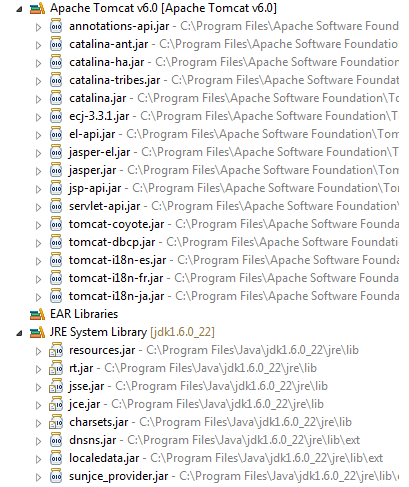Click the annotations-api.jar jar icon

coord(56,26)
